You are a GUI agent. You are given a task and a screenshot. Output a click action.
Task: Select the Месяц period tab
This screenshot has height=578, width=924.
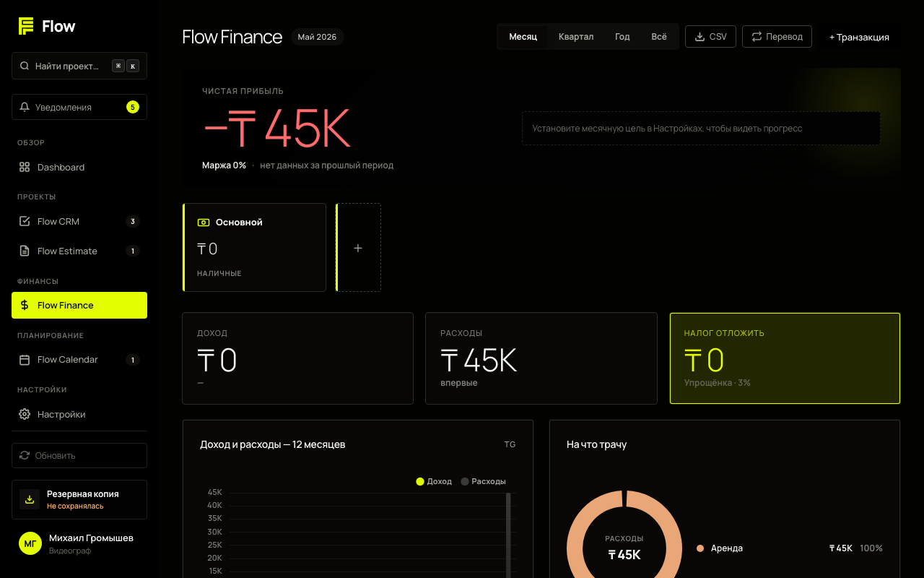[x=523, y=37]
